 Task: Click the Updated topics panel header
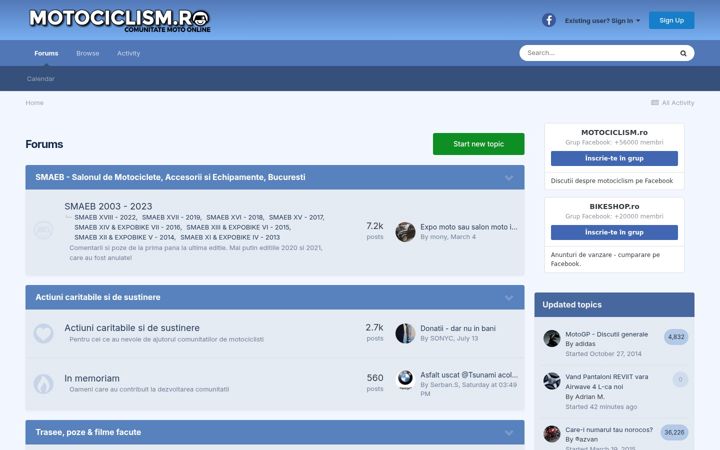(614, 305)
